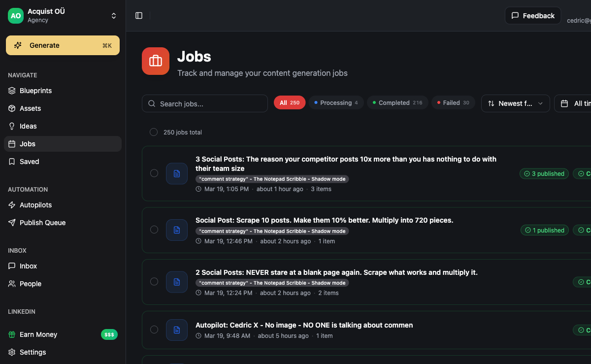The height and width of the screenshot is (364, 591).
Task: Click the Generate button
Action: click(x=63, y=45)
